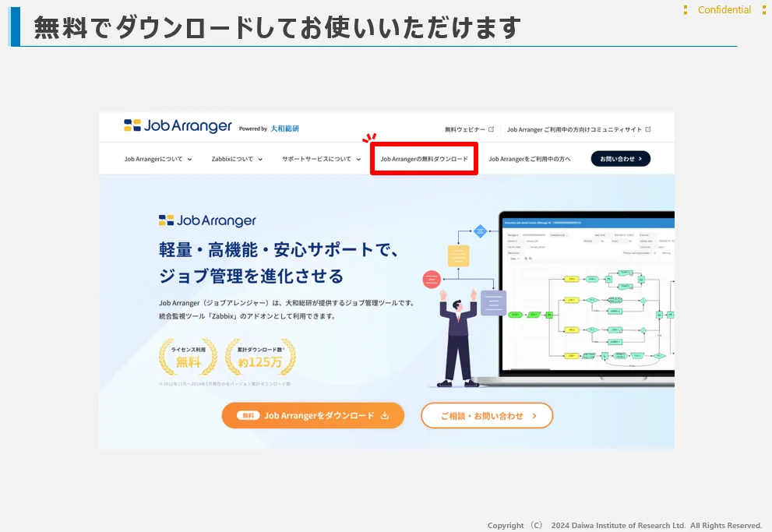Expand chevron next to サポートサービスについて
Image resolution: width=772 pixels, height=532 pixels.
(358, 160)
